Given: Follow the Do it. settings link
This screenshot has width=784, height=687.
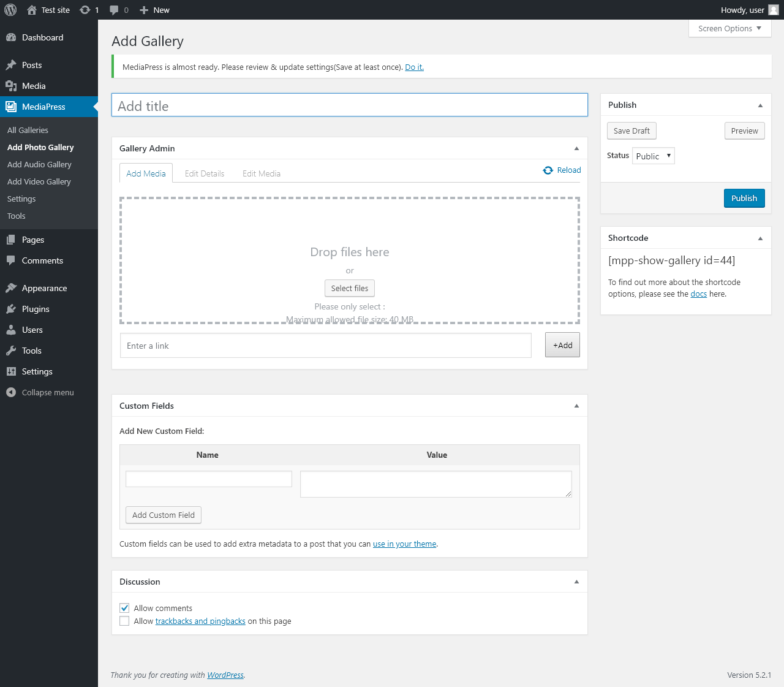Looking at the screenshot, I should pos(414,67).
